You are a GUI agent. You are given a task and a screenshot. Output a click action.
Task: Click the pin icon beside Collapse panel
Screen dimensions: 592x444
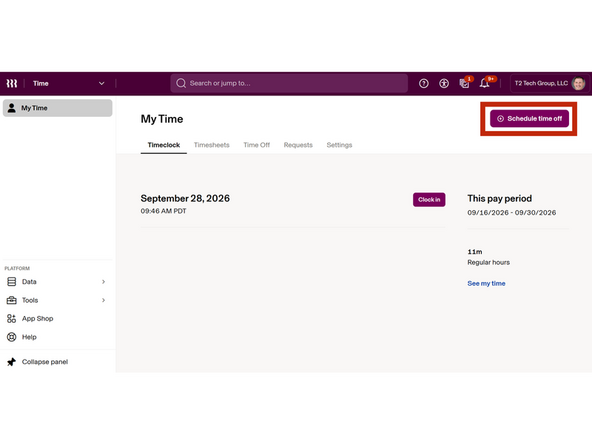[x=12, y=362]
